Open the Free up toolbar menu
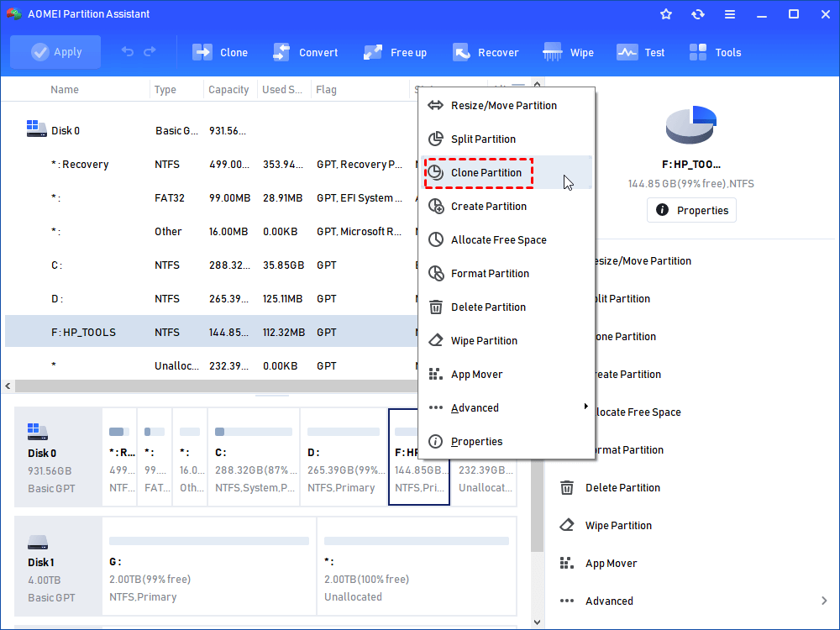The width and height of the screenshot is (840, 630). coord(395,52)
